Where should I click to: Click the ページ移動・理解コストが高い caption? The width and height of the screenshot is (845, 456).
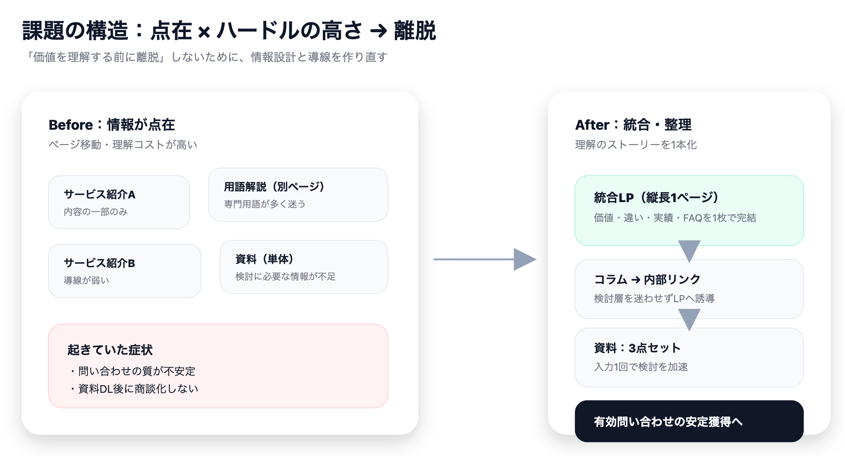click(123, 145)
